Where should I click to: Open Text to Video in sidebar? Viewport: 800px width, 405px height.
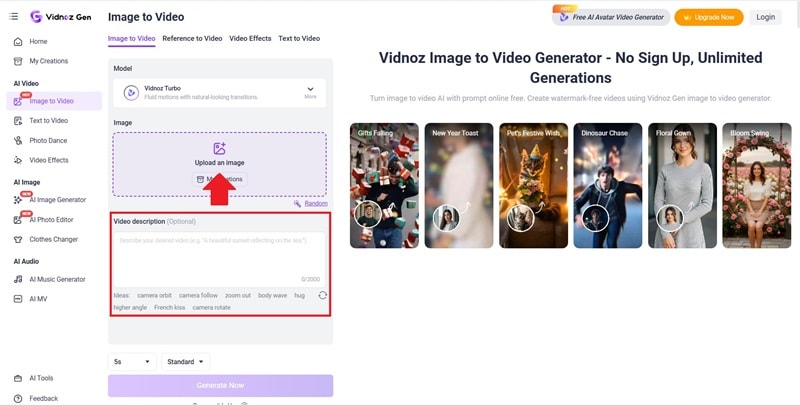[48, 120]
